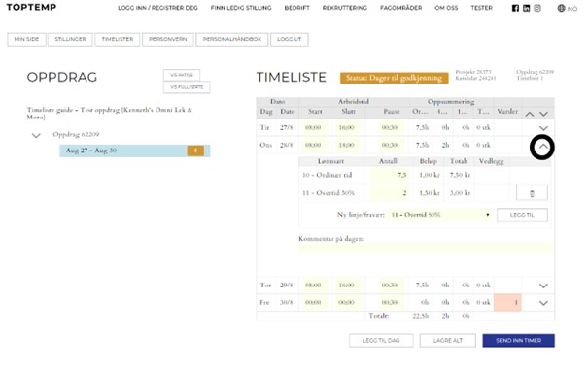Go to Timelister tab
The width and height of the screenshot is (588, 370).
pos(118,40)
